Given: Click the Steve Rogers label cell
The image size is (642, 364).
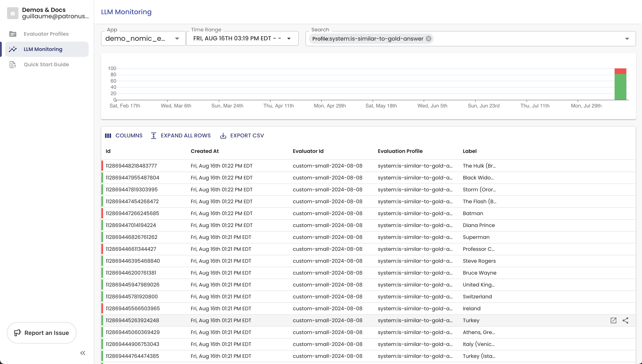Looking at the screenshot, I should pos(479,261).
